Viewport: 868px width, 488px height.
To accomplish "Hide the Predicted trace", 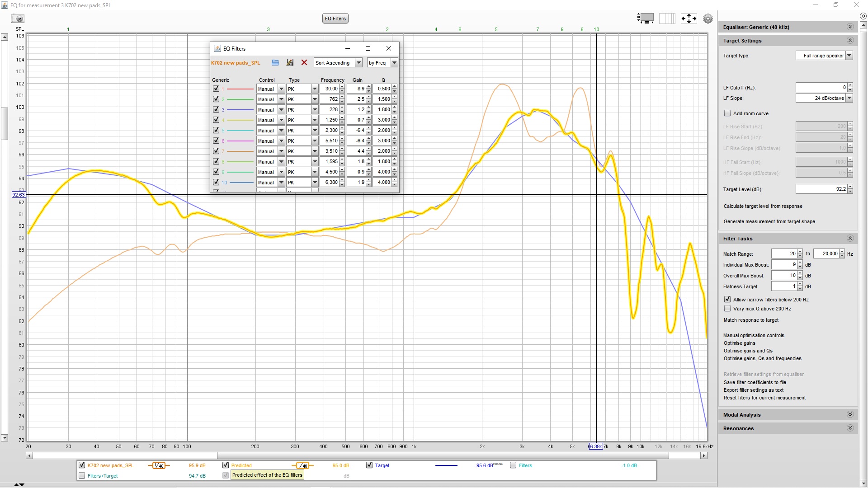I will pos(226,465).
